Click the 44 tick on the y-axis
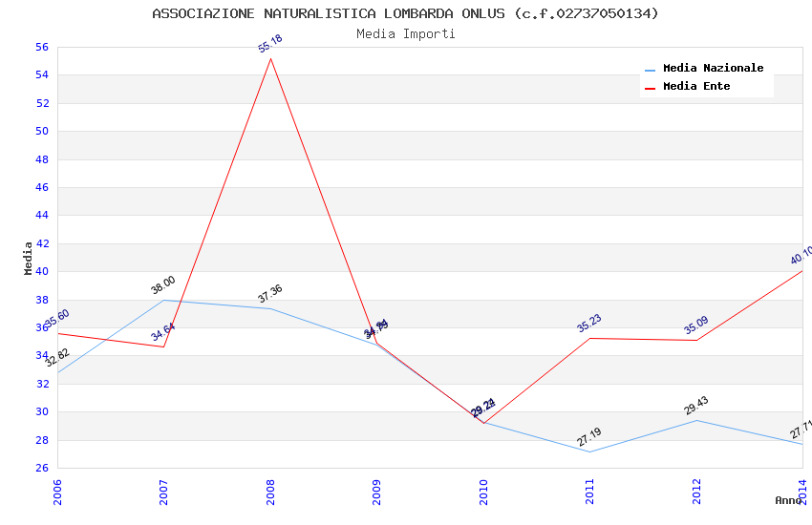Screen dimensions: 812x525 (x=42, y=215)
